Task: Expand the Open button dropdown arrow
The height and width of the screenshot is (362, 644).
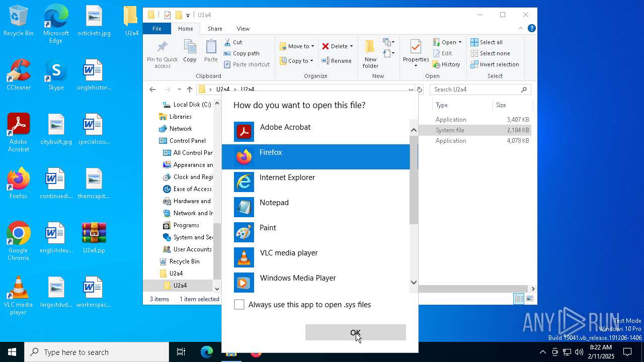Action: pos(460,42)
